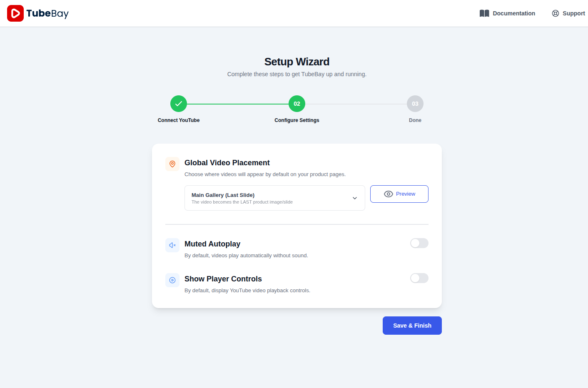Enable the Muted Autoplay toggle

click(419, 243)
